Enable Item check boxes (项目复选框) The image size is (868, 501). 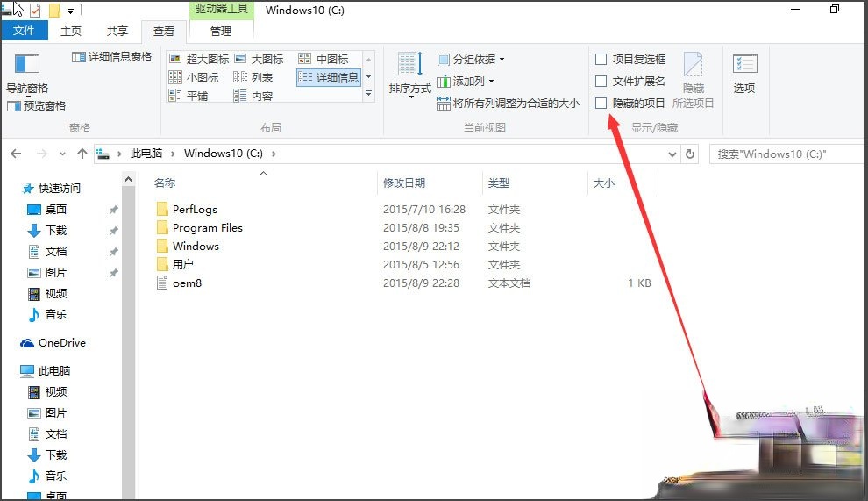click(601, 60)
